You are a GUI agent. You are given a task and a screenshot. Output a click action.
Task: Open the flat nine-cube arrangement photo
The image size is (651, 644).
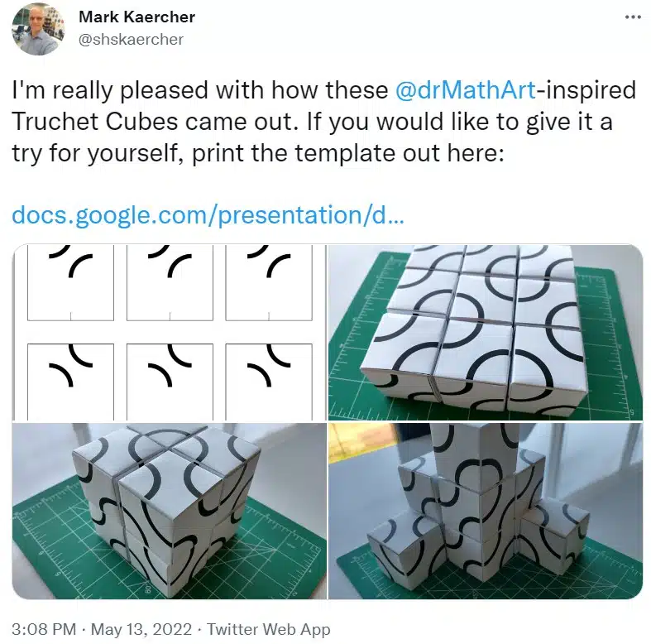[486, 333]
